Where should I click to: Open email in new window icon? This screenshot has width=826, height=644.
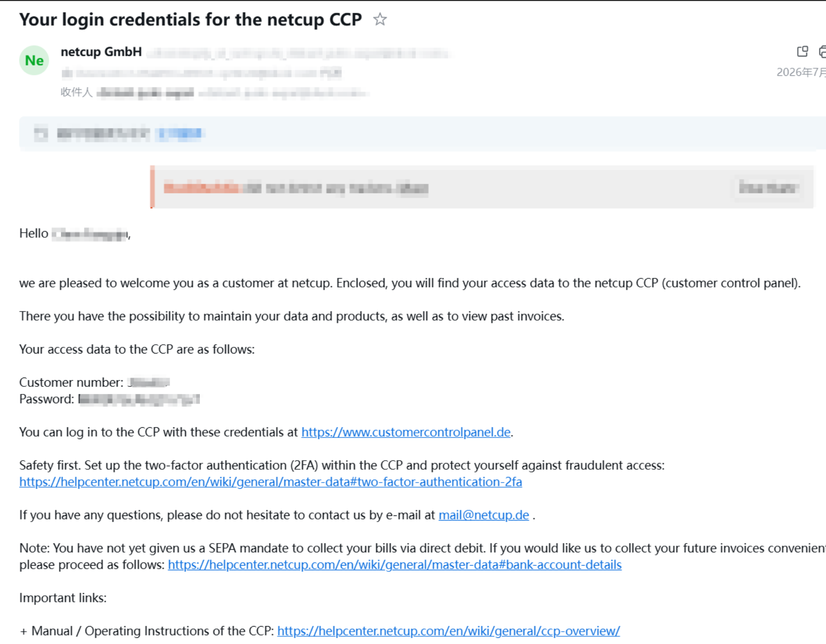(x=802, y=51)
